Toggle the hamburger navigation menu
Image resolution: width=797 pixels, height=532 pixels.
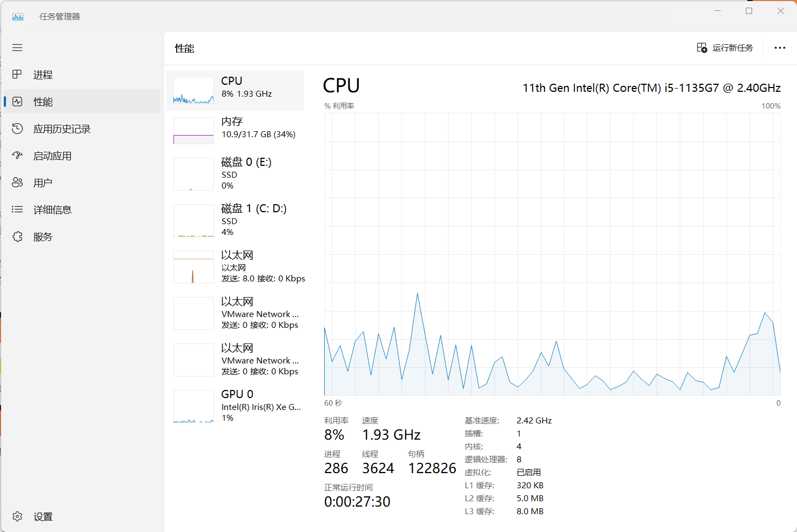17,48
